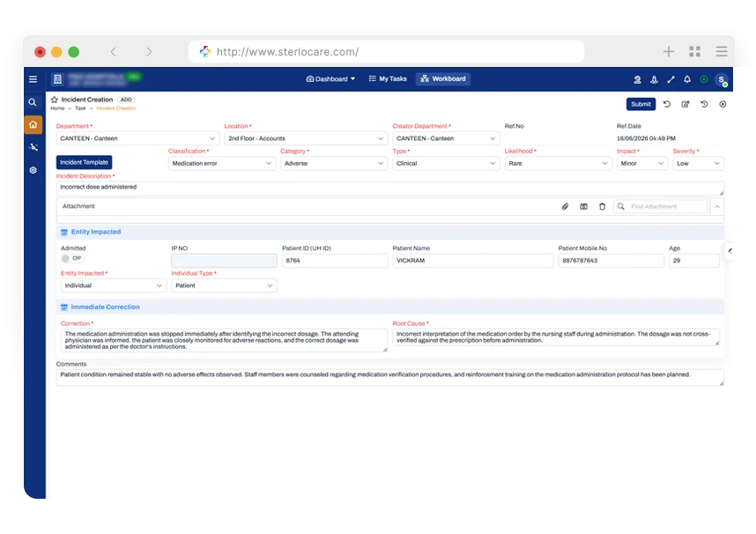Submit the incident form
Image resolution: width=756 pixels, height=534 pixels.
pyautogui.click(x=641, y=104)
